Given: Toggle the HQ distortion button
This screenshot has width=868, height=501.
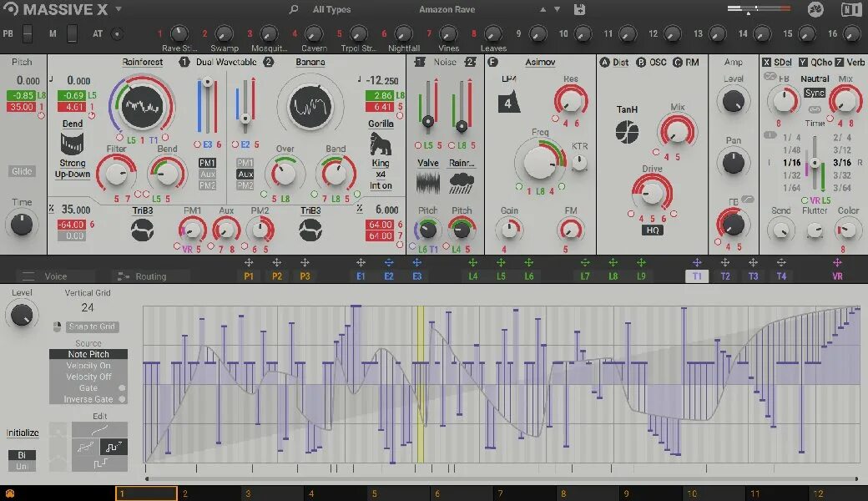Looking at the screenshot, I should 652,230.
